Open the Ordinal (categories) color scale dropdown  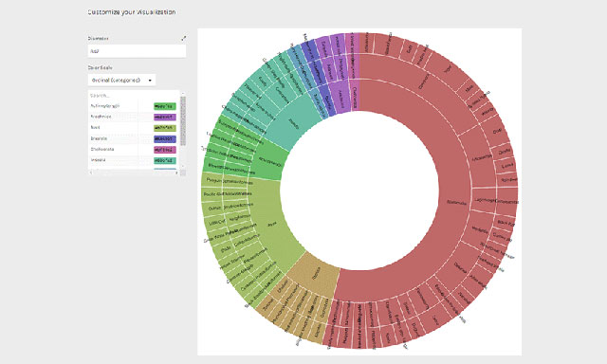(x=121, y=80)
